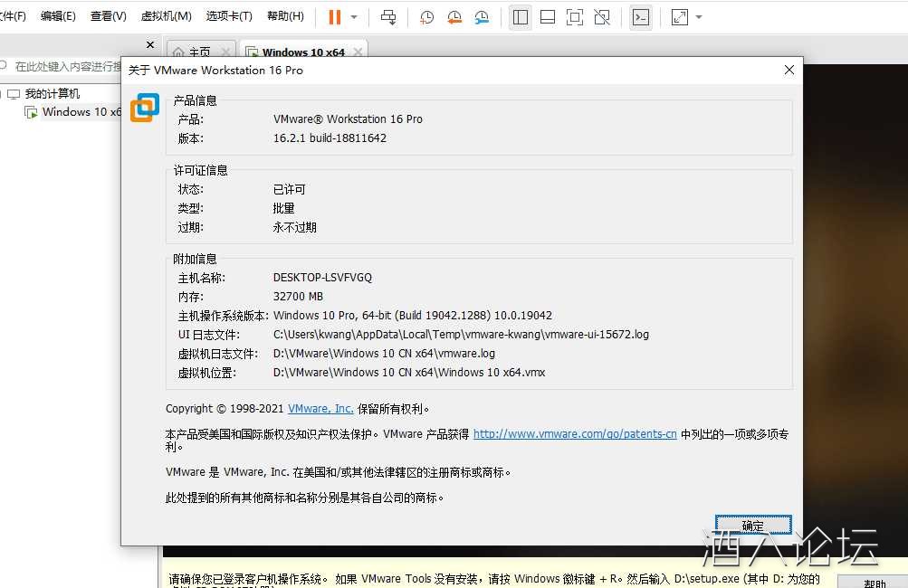Screen dimensions: 908x588
Task: Take a snapshot with the clock-plus icon
Action: pos(426,17)
